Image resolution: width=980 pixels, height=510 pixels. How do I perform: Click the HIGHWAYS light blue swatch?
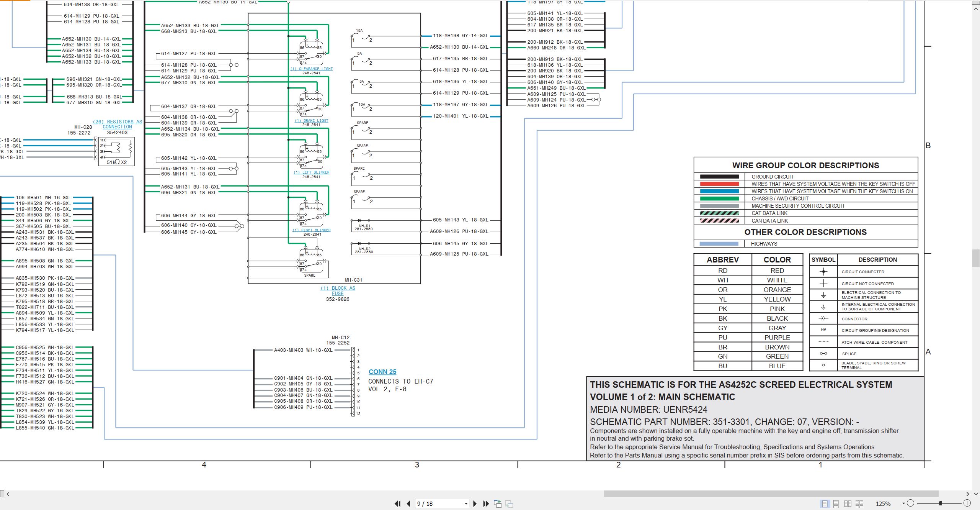pos(719,244)
